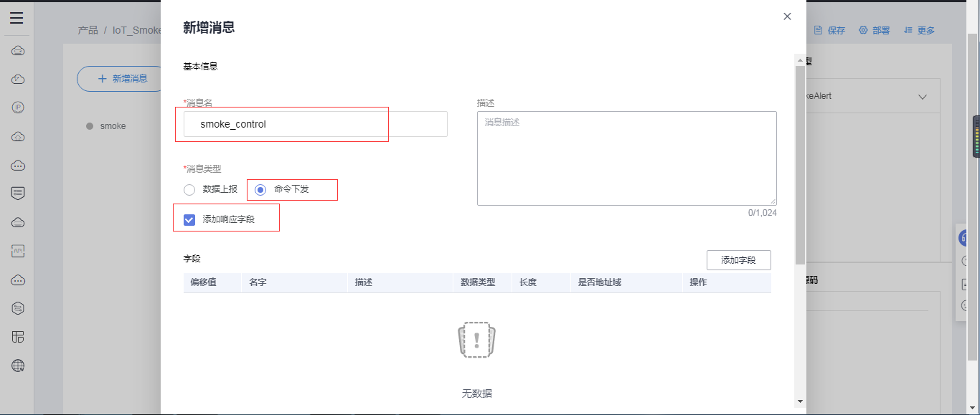Select the 命令下发 radio option
The height and width of the screenshot is (415, 980).
pyautogui.click(x=260, y=190)
